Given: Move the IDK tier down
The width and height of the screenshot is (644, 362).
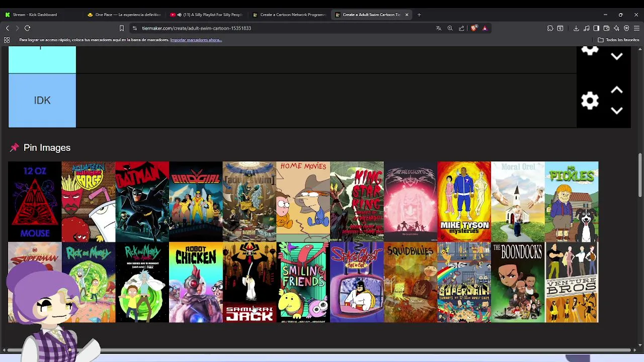Looking at the screenshot, I should (x=617, y=111).
